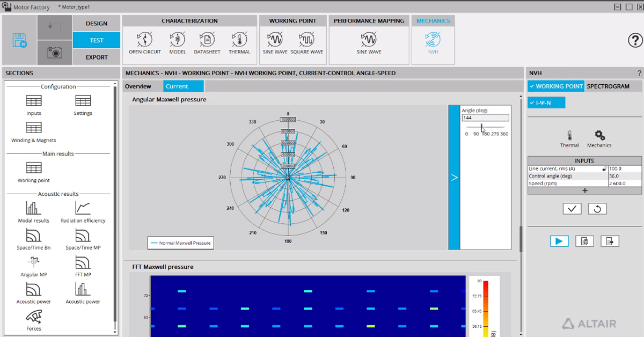Open the Datasheet characterization test
Viewport: 644px width, 337px height.
click(x=208, y=42)
